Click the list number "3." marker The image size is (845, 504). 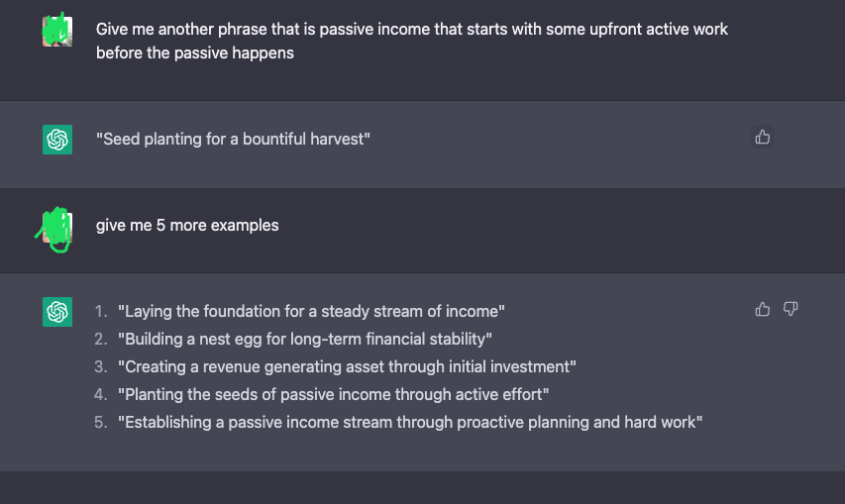click(x=101, y=366)
